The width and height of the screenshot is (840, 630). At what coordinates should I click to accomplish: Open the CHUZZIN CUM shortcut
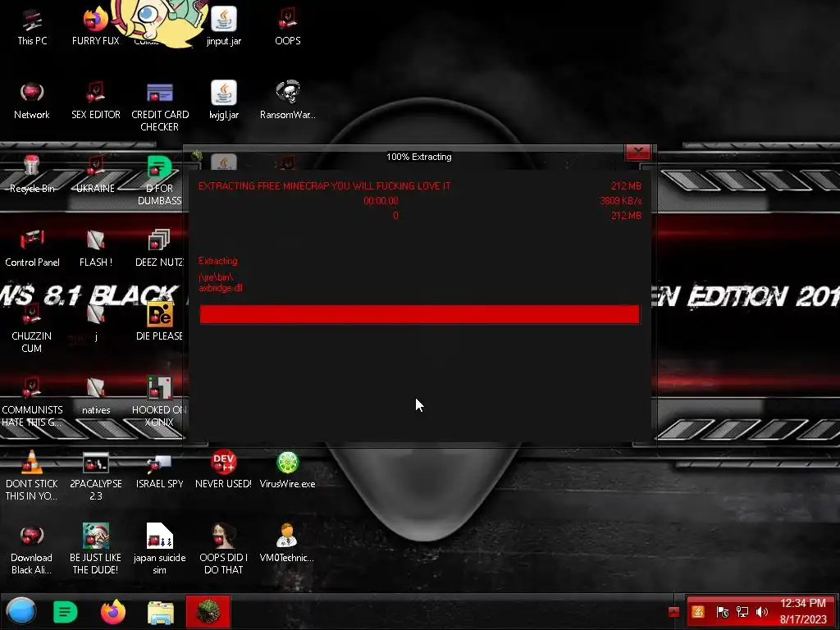pos(32,326)
